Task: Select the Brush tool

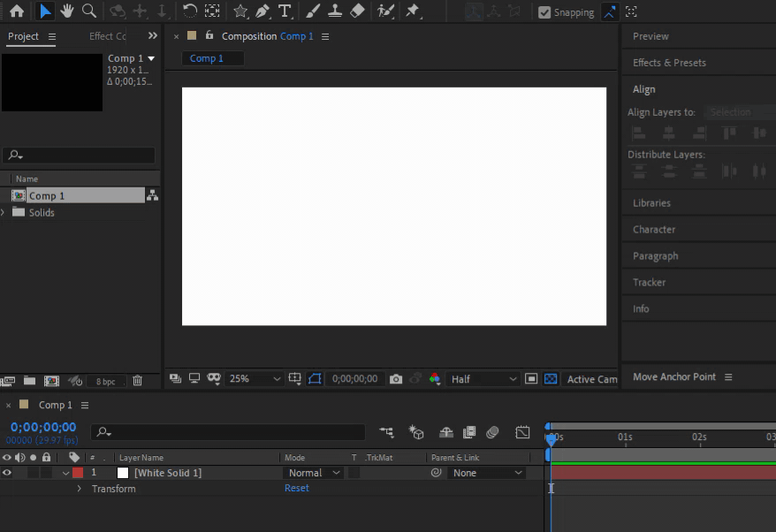Action: (312, 11)
